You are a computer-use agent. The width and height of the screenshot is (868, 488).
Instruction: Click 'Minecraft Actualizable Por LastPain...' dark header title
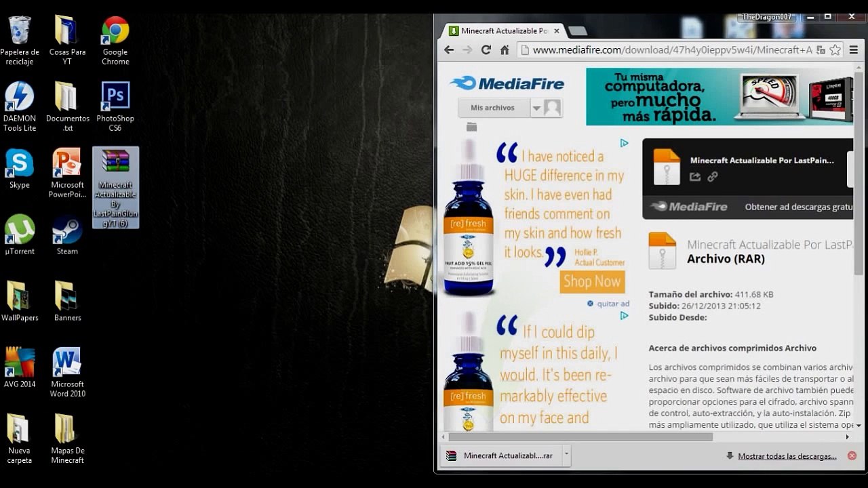(762, 161)
